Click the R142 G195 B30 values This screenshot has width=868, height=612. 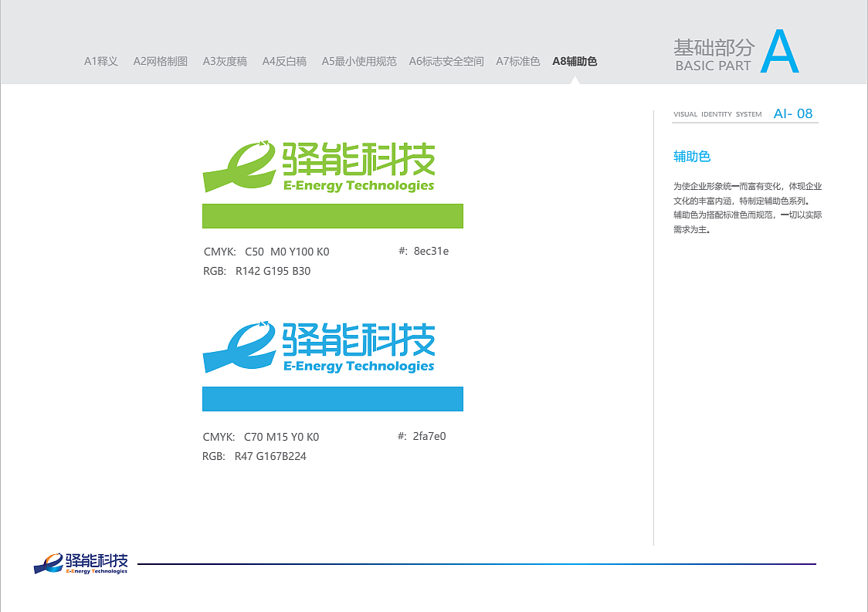coord(273,271)
